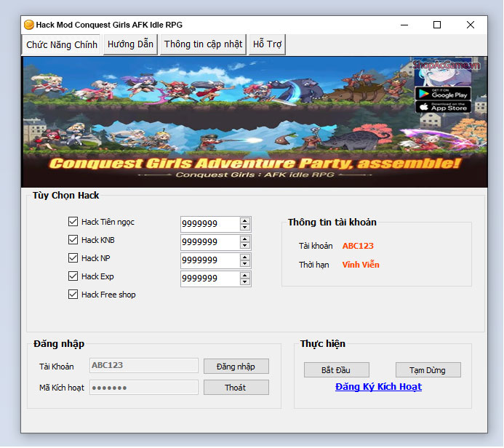Open the Đăng Ký Kích Hoạt link
The width and height of the screenshot is (504, 448).
pos(378,387)
